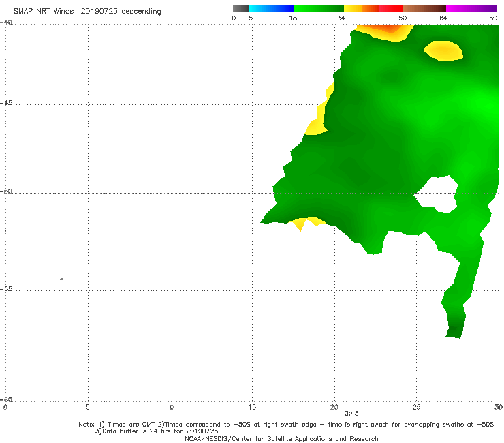Click the color scale label '50'
The height and width of the screenshot is (443, 504).
[403, 18]
